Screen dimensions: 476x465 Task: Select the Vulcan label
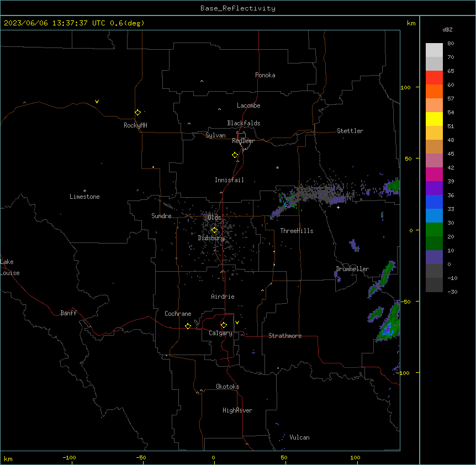(x=300, y=437)
